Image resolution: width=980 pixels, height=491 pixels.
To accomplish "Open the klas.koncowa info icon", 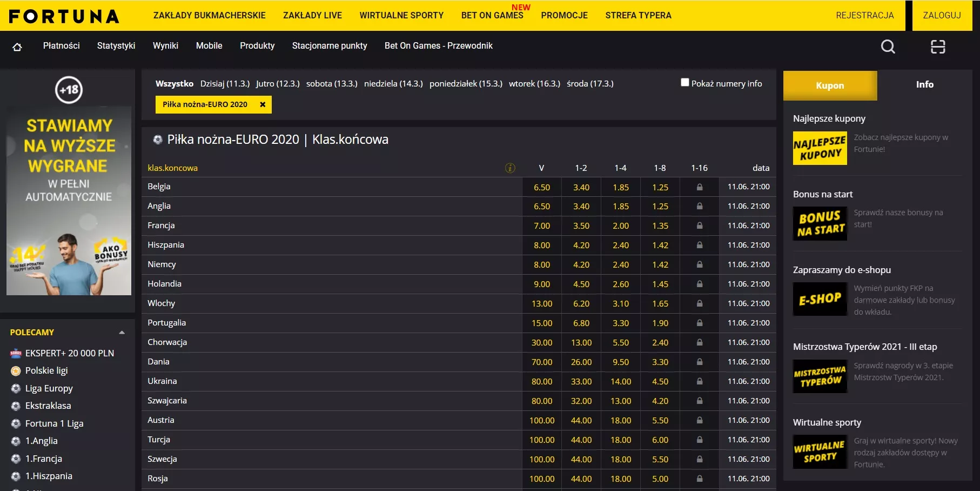I will pyautogui.click(x=510, y=168).
